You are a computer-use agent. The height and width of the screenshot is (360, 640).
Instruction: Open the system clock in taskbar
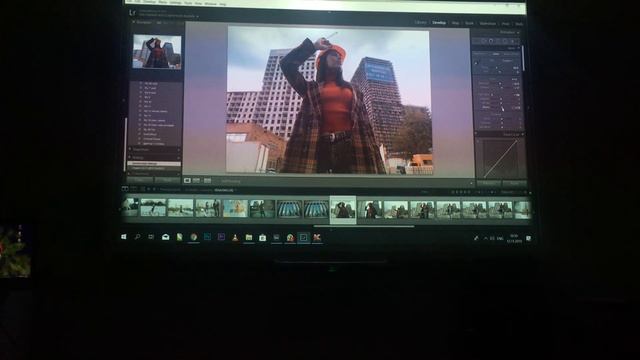514,238
